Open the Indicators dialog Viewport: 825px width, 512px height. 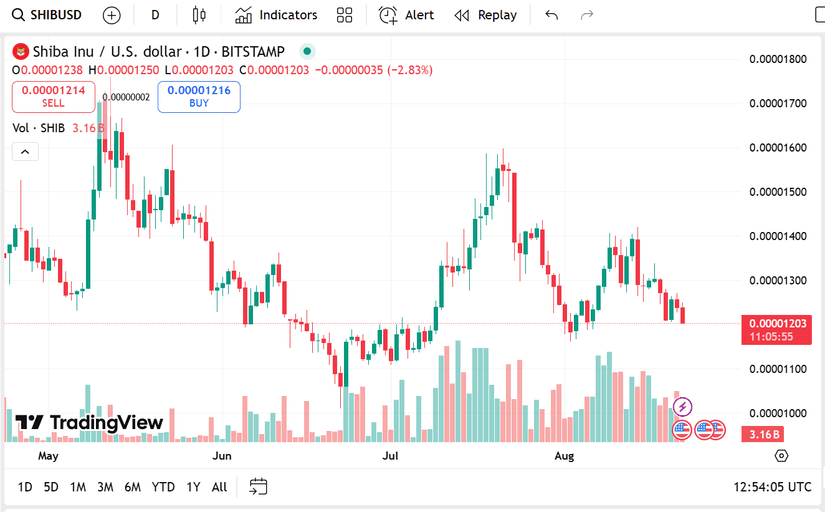pyautogui.click(x=276, y=15)
